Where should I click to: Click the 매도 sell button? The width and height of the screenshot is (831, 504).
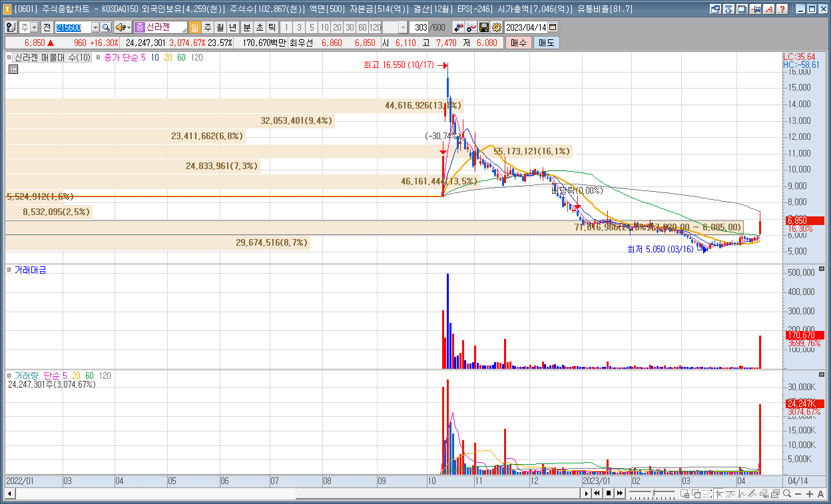546,43
